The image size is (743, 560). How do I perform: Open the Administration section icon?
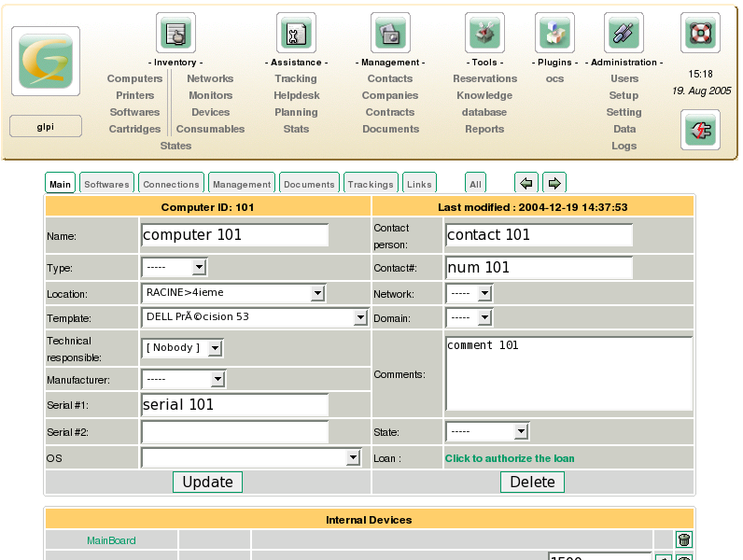coord(624,33)
